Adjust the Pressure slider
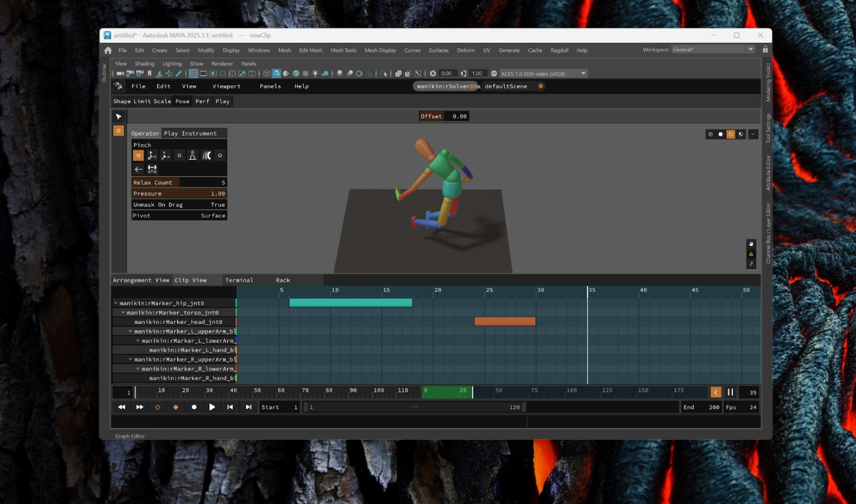856x504 pixels. coord(179,193)
